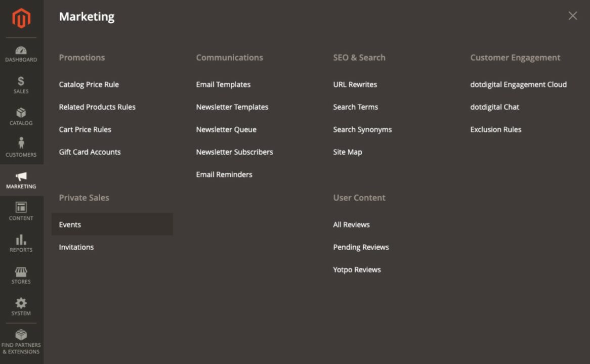Screen dimensions: 590x364
Task: Open URL Rewrites page
Action: tap(355, 84)
